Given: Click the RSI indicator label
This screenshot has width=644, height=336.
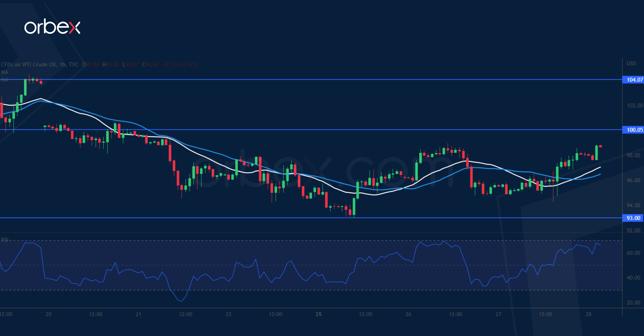Looking at the screenshot, I should [x=4, y=240].
